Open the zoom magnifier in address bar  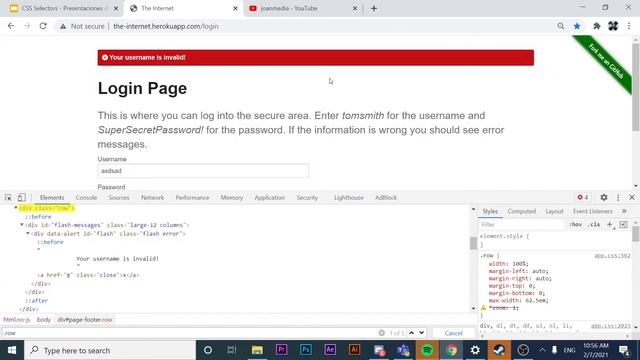pyautogui.click(x=561, y=26)
